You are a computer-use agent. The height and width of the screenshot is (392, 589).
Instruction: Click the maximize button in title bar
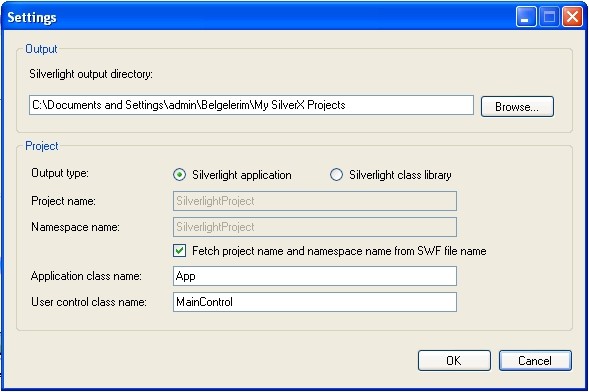[549, 17]
